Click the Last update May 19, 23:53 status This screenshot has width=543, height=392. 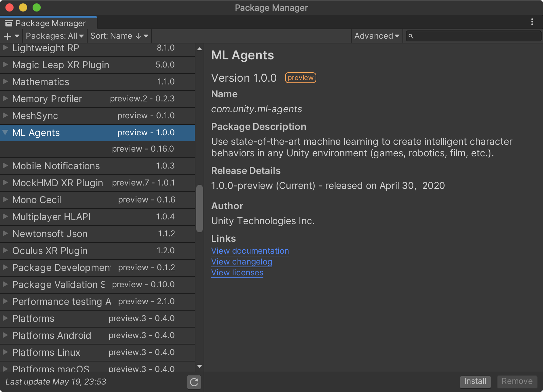(56, 382)
